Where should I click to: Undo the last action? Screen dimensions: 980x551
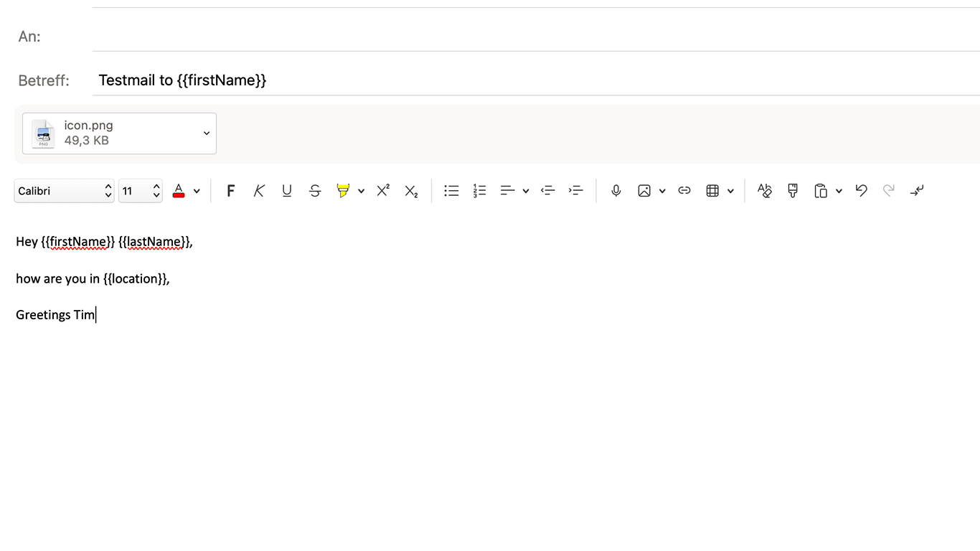point(862,191)
